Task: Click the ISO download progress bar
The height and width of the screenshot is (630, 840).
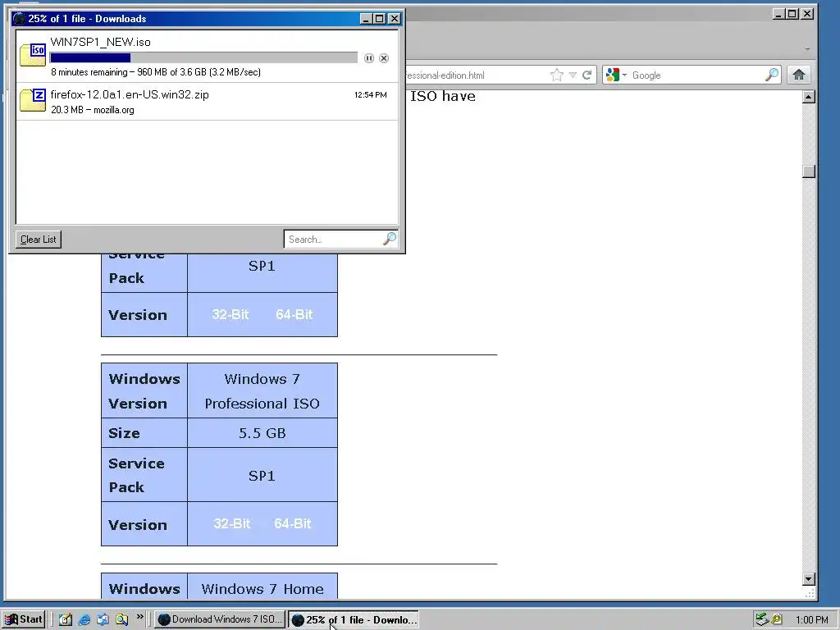Action: coord(203,58)
